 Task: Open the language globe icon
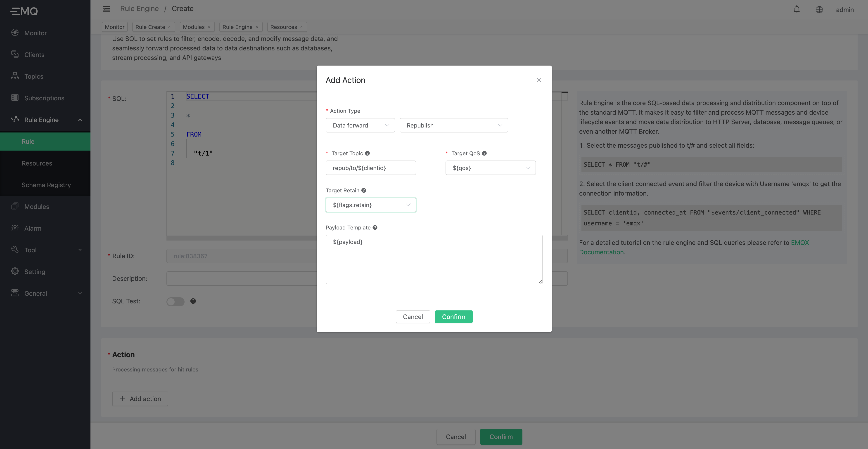click(819, 9)
